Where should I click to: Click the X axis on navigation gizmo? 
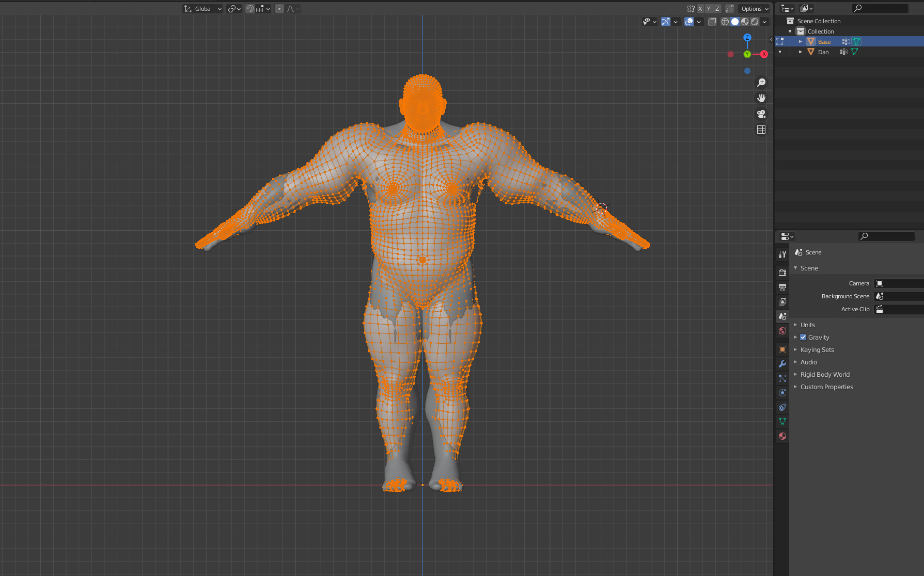pos(764,54)
